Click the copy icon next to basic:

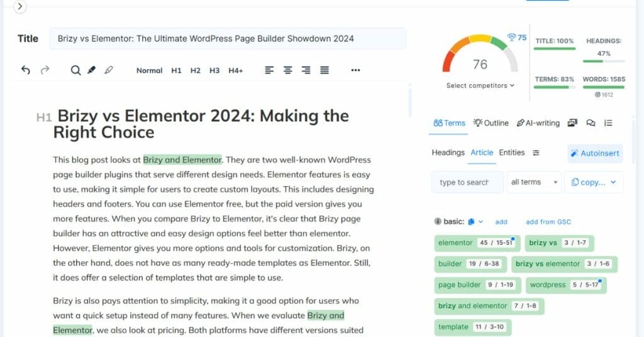point(471,222)
